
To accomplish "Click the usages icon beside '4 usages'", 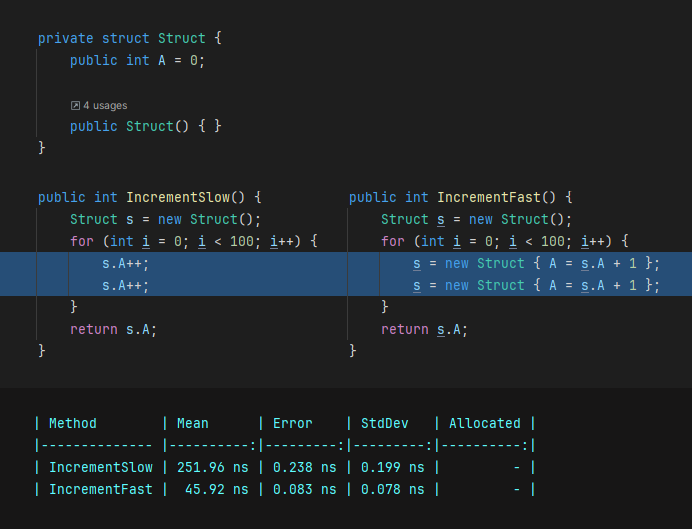I will [x=75, y=105].
